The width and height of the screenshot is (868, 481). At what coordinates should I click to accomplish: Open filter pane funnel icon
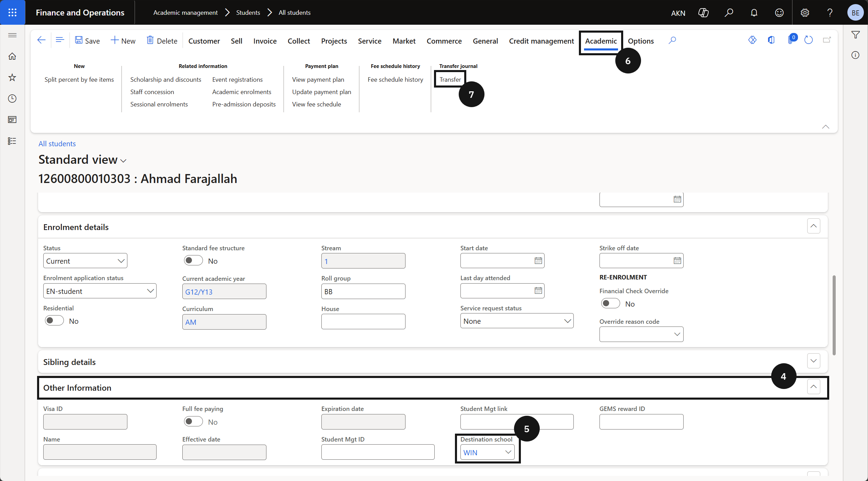coord(855,35)
